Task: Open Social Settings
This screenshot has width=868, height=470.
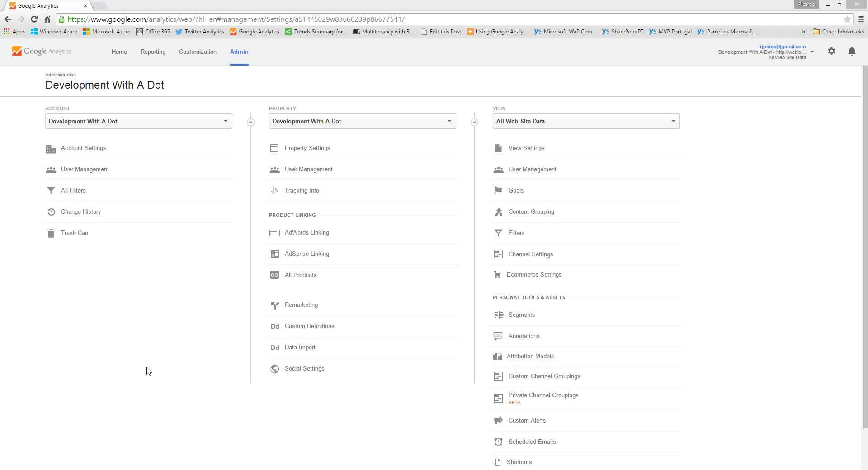Action: tap(304, 368)
